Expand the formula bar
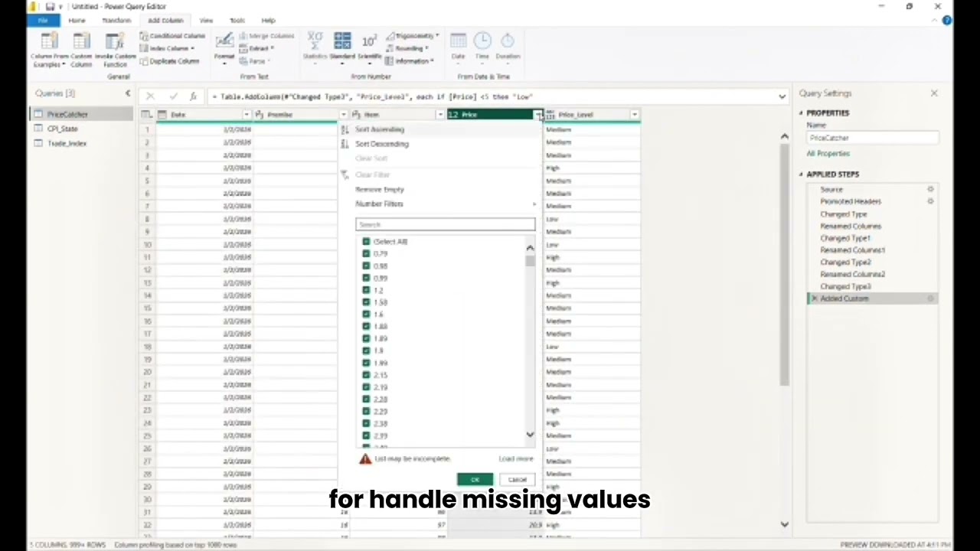This screenshot has width=980, height=551. [782, 97]
